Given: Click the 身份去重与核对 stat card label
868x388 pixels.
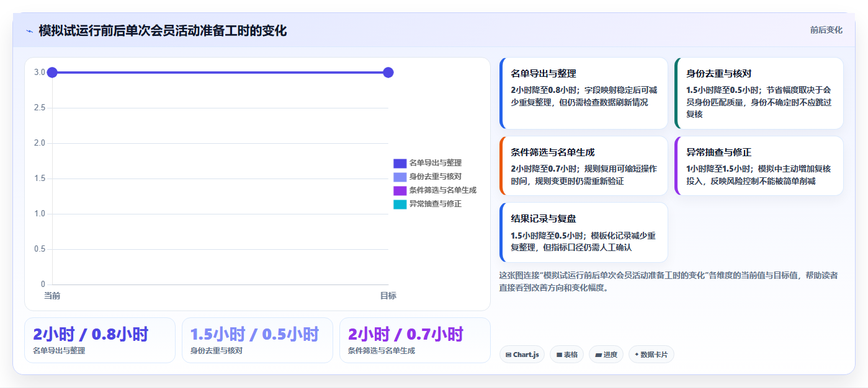Looking at the screenshot, I should click(217, 351).
